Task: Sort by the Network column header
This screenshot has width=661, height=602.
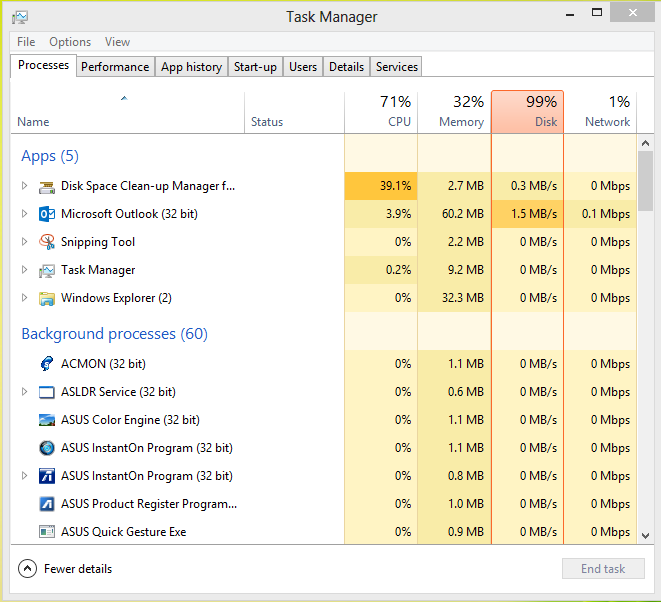Action: 600,113
